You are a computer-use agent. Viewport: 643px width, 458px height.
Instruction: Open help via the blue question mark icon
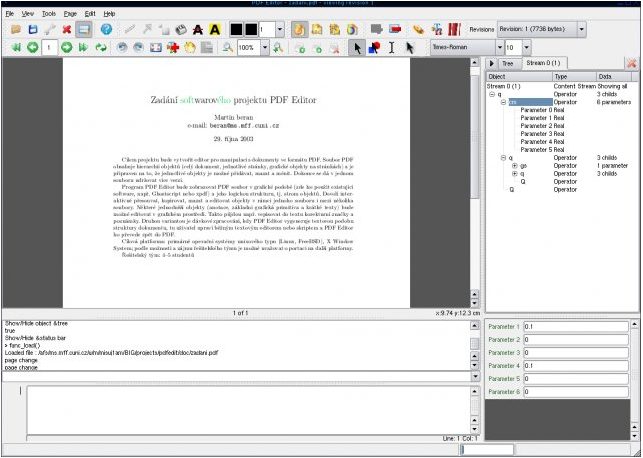click(106, 29)
